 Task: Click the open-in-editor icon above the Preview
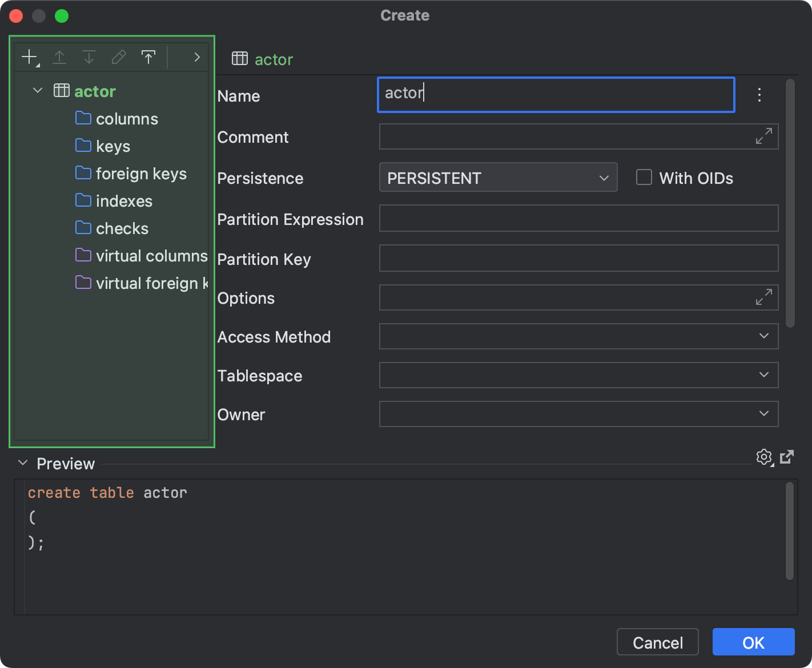787,457
